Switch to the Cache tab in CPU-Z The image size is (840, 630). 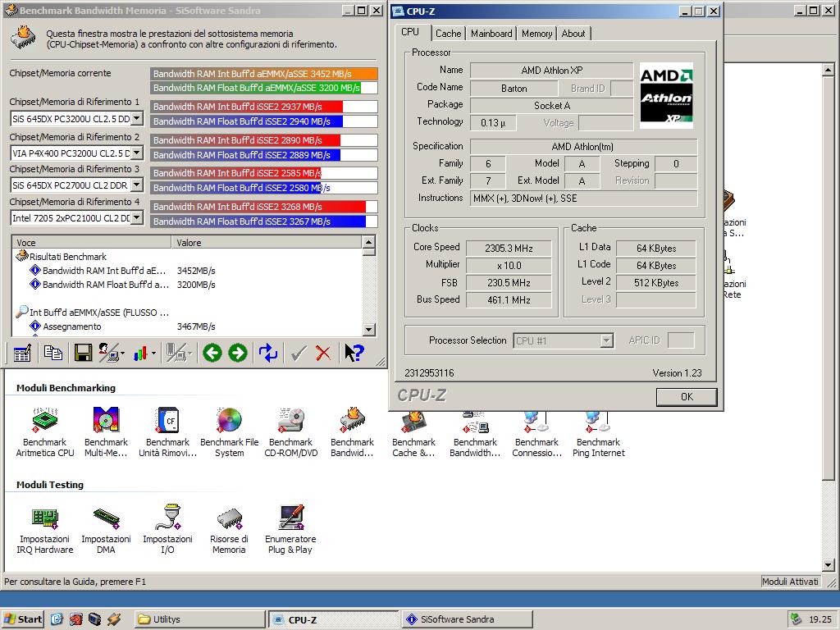click(449, 33)
